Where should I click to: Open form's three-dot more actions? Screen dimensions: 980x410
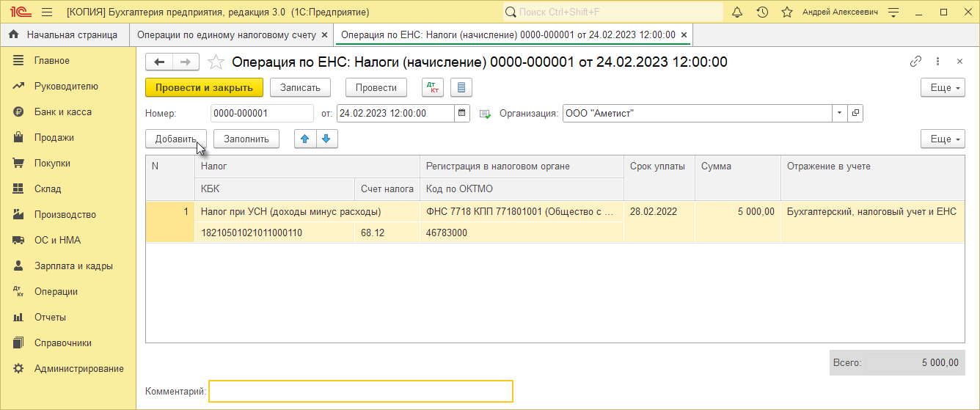(x=937, y=62)
